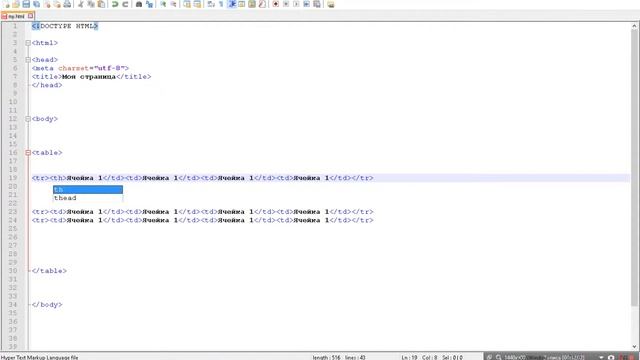Toggle synchronized vertical scrolling icon
640x360 pixels.
(187, 4)
